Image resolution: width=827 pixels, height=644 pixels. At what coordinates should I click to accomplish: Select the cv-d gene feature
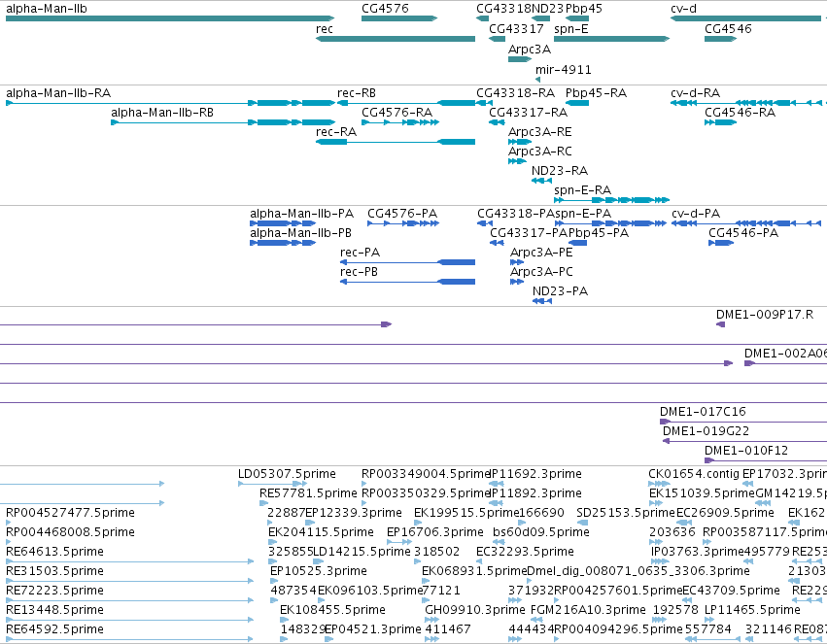[745, 18]
